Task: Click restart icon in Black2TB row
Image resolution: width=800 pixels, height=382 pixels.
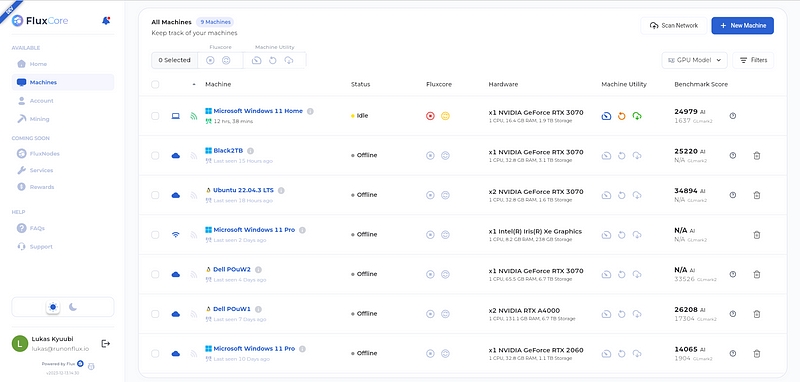Action: tap(621, 156)
